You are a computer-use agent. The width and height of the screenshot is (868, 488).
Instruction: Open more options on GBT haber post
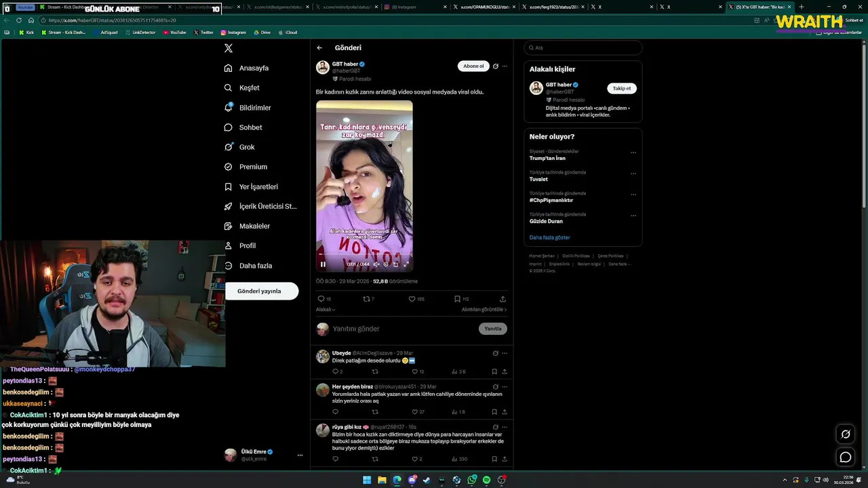505,66
